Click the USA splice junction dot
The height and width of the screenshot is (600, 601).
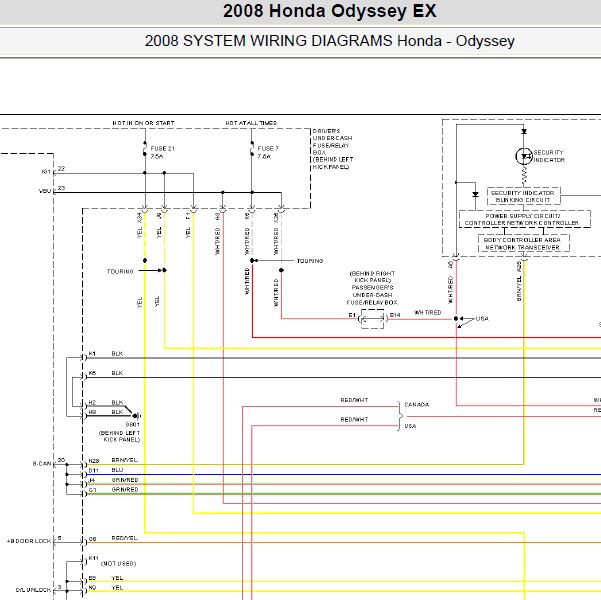click(456, 319)
